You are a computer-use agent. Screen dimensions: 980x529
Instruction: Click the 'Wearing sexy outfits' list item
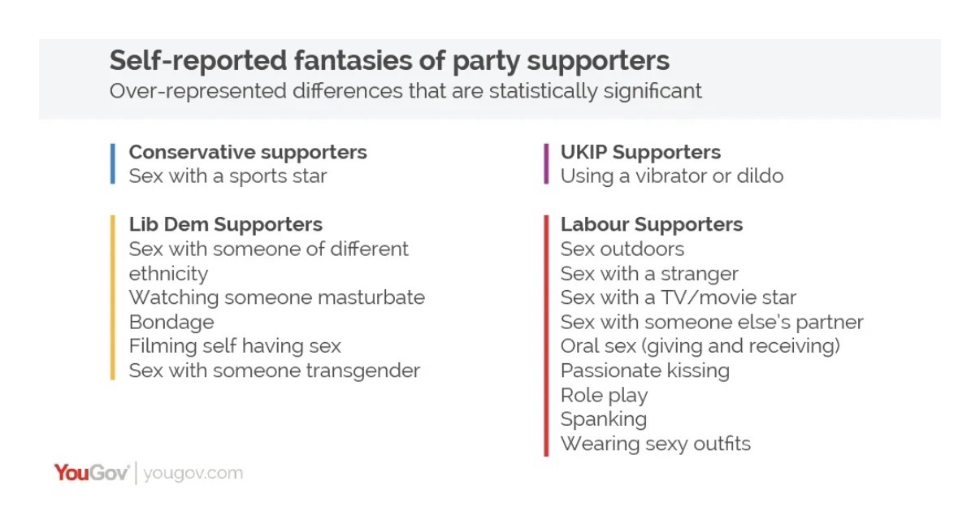click(x=655, y=444)
